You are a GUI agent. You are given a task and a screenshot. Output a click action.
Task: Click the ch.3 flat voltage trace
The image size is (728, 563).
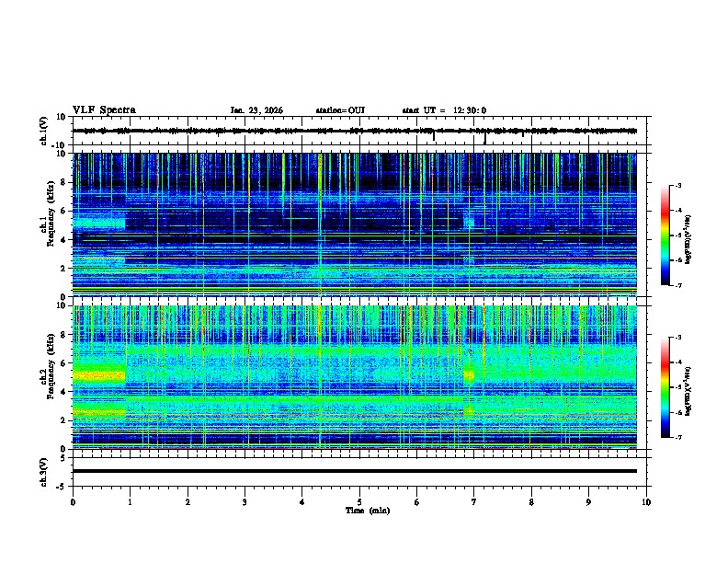pyautogui.click(x=355, y=471)
